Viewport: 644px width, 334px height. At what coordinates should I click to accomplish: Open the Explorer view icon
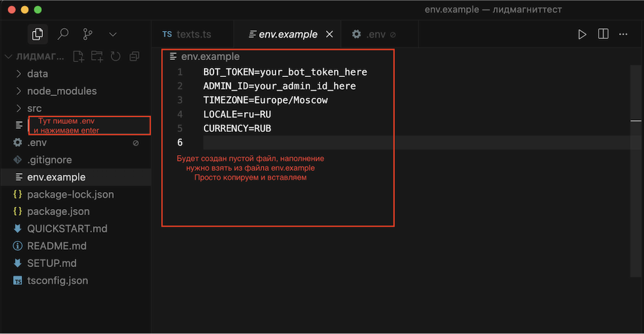pos(38,35)
